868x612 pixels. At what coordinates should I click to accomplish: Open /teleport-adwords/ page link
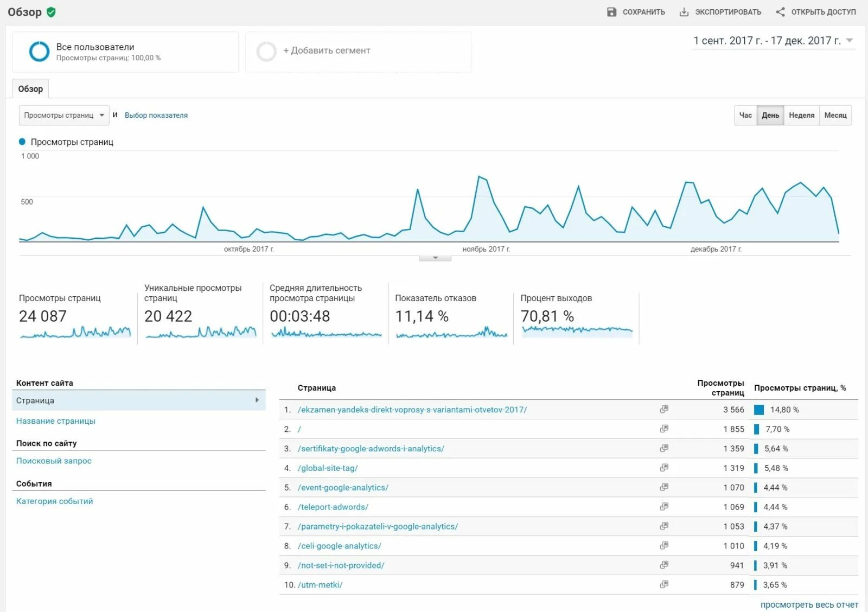pyautogui.click(x=333, y=507)
